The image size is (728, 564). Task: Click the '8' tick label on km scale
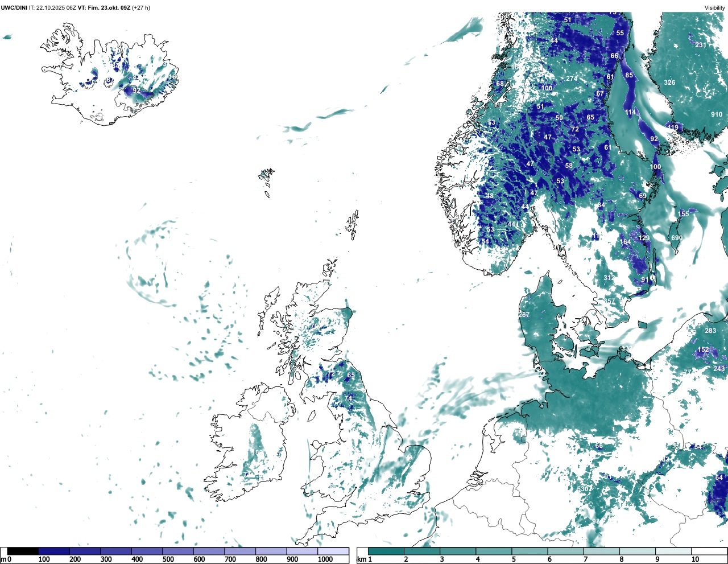point(622,559)
